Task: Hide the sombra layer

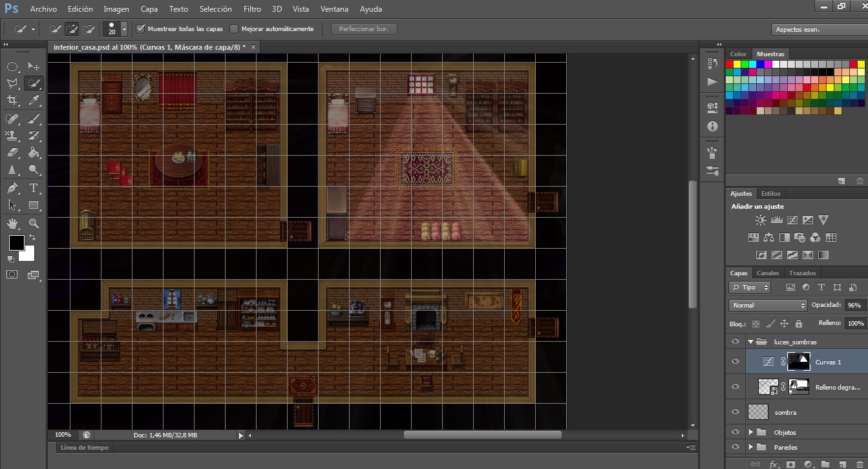Action: [735, 412]
